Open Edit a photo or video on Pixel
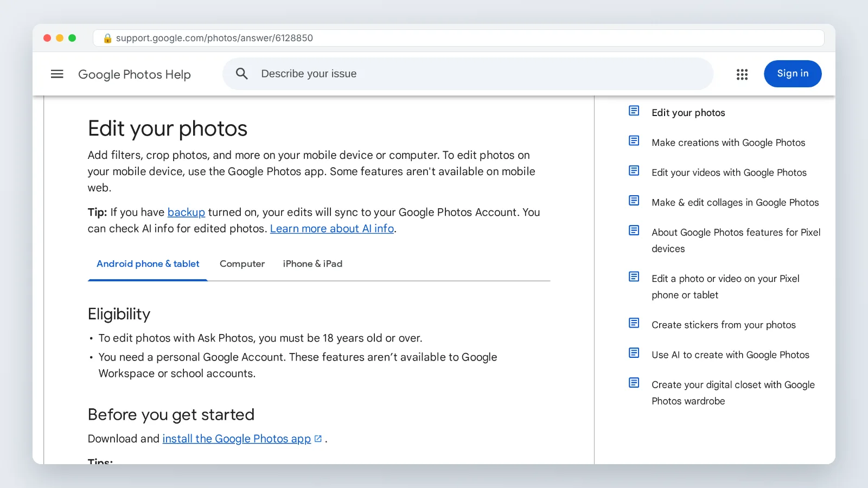The width and height of the screenshot is (868, 488). click(725, 287)
